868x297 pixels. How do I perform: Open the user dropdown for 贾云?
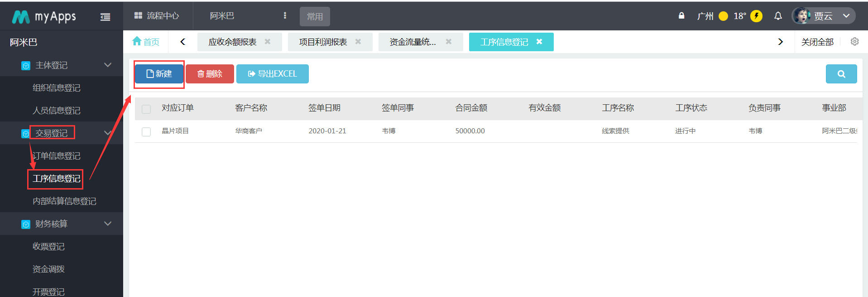[x=824, y=16]
